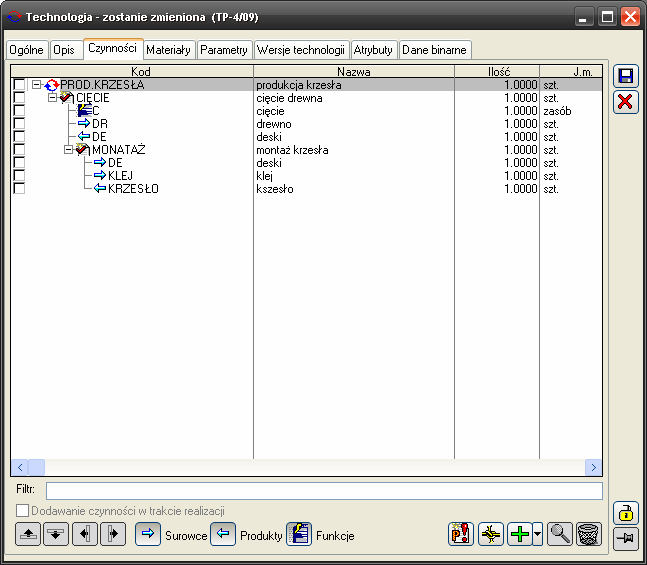Move the item up with the up-arrow button

28,534
